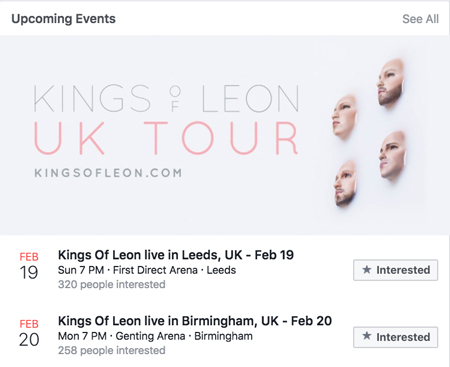Click First Direct Arena venue text
450x367 pixels.
155,270
